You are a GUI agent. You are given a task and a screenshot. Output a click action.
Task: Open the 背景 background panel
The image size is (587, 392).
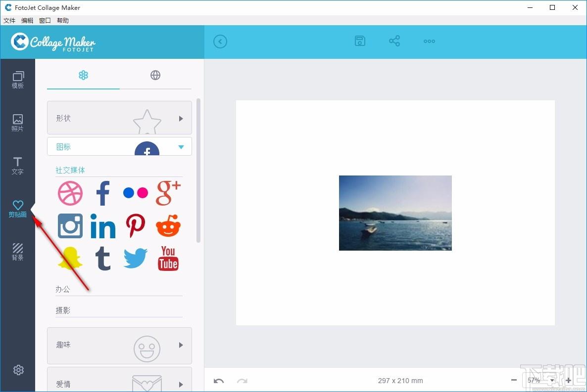(x=18, y=252)
